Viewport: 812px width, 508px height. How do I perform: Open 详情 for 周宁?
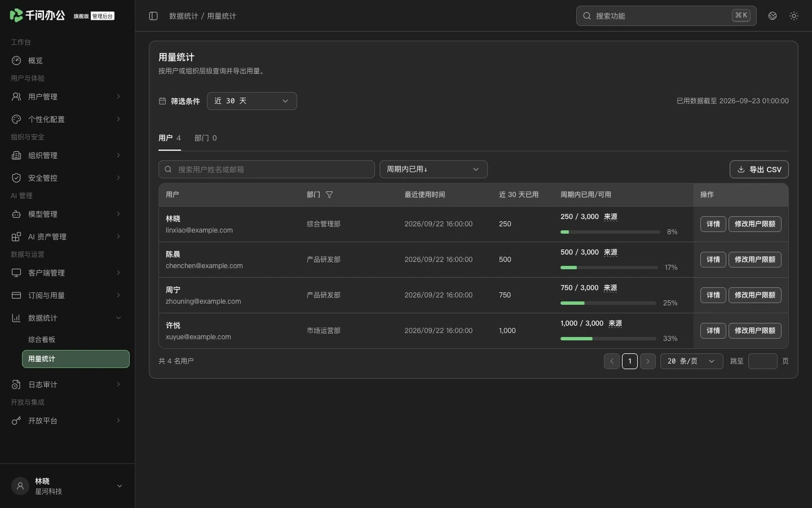[713, 295]
